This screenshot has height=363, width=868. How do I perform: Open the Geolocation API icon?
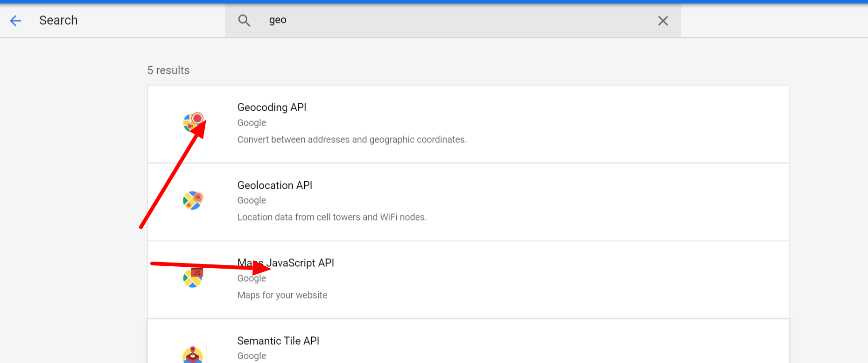(x=193, y=200)
